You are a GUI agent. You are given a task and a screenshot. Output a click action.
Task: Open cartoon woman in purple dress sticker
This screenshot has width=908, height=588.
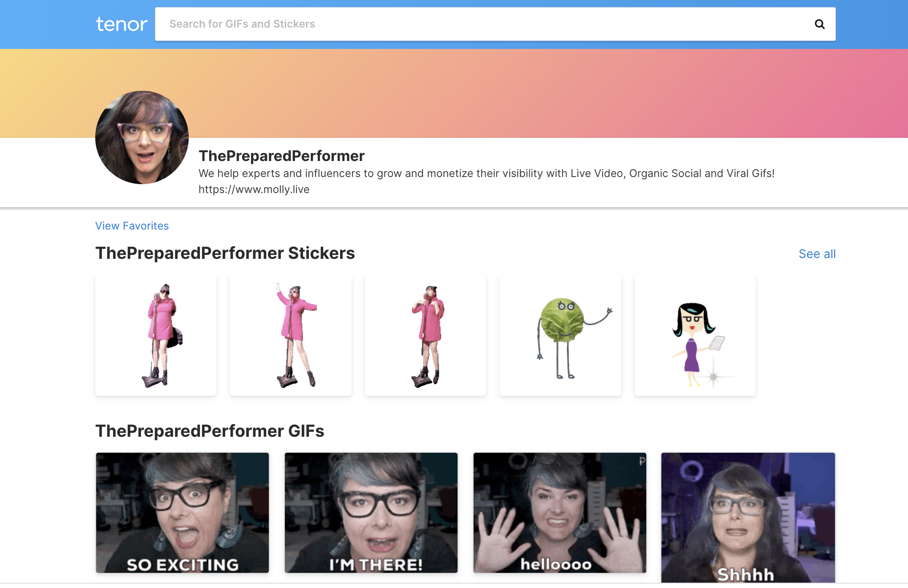click(x=695, y=335)
